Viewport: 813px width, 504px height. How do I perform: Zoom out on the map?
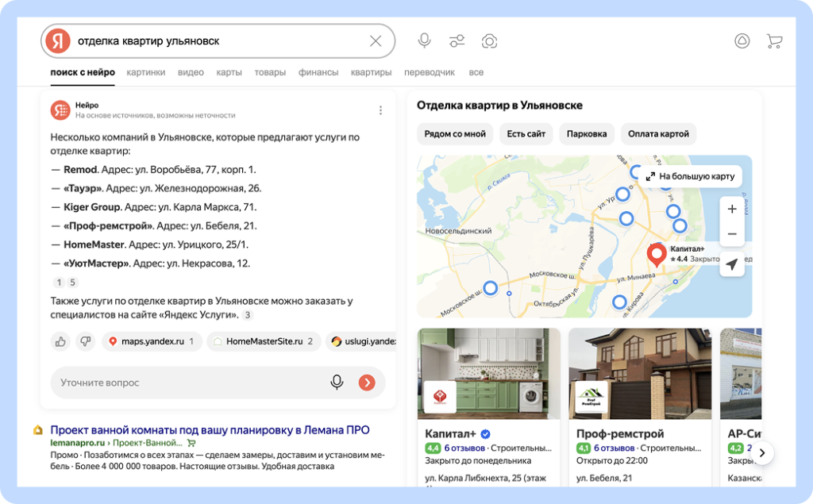(x=731, y=234)
